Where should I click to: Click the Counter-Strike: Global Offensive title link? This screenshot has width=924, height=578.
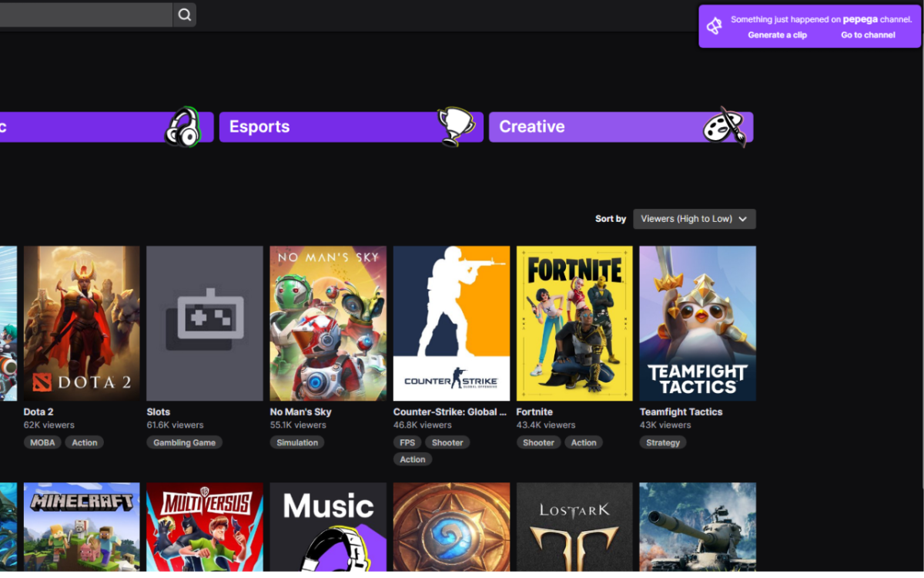[450, 412]
